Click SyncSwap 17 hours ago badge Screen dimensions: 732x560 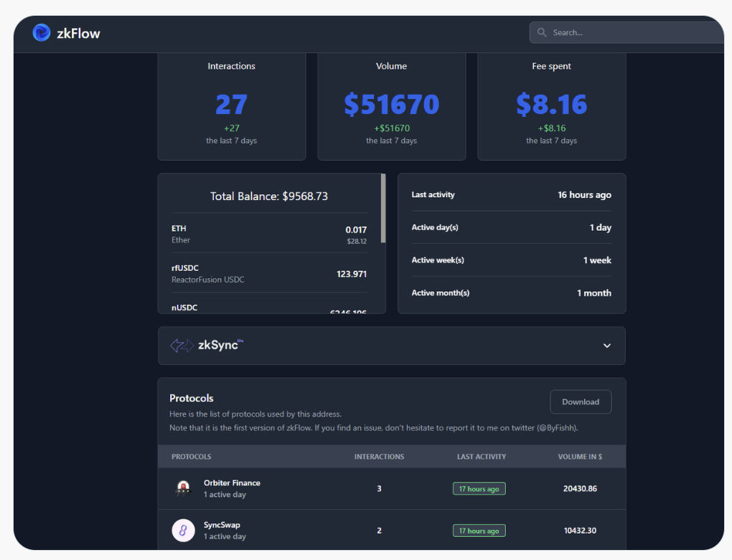[479, 531]
